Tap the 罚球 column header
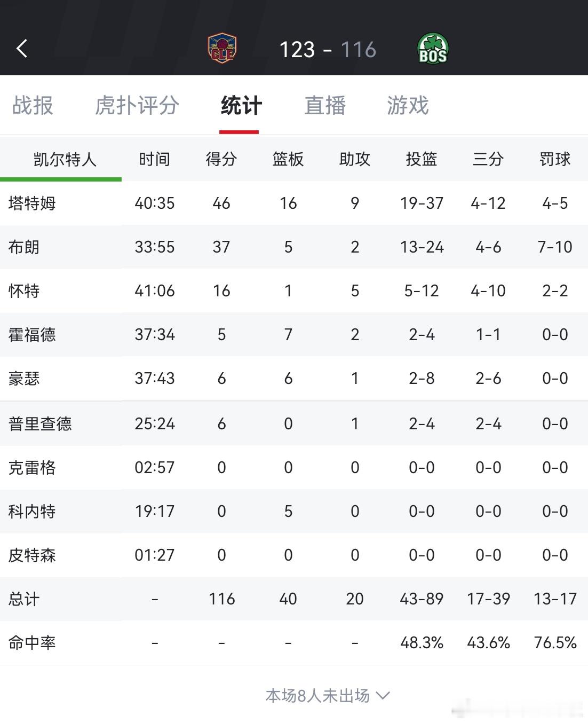The width and height of the screenshot is (588, 723). click(x=555, y=159)
